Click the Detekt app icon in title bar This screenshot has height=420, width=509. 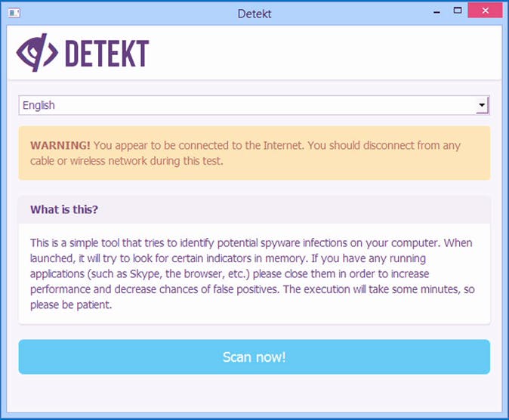pos(14,13)
